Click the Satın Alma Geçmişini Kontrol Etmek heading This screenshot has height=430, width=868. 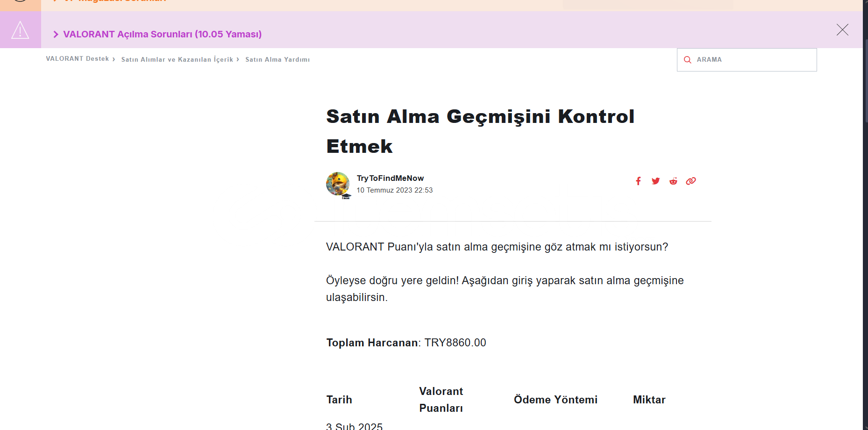click(x=480, y=131)
